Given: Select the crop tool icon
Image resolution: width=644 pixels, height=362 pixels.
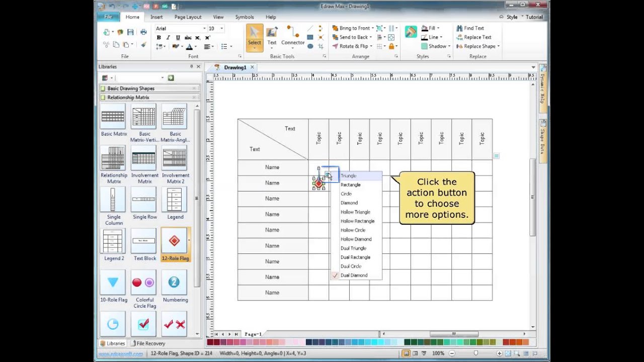Looking at the screenshot, I should click(x=320, y=46).
